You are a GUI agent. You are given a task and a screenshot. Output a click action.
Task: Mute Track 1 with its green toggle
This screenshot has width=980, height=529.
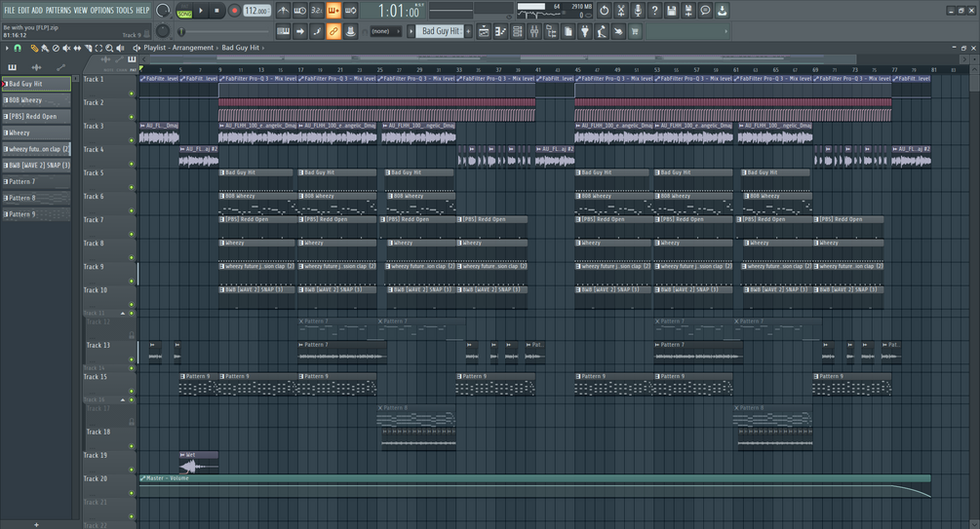click(132, 94)
